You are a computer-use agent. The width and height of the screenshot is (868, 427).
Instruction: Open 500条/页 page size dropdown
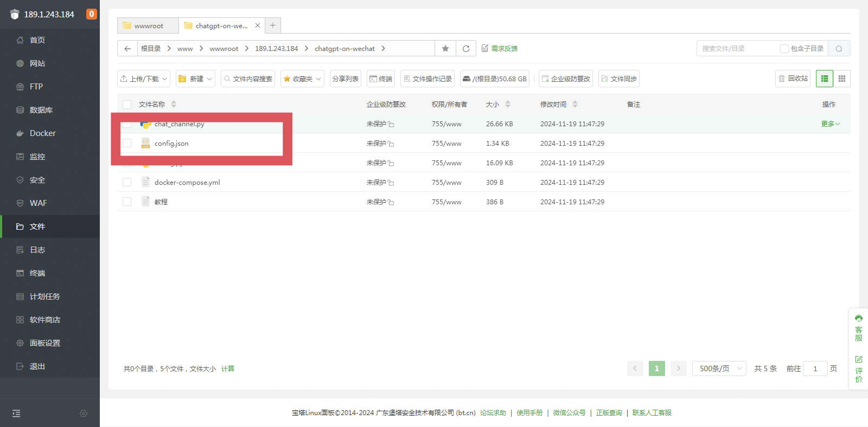[x=719, y=368]
